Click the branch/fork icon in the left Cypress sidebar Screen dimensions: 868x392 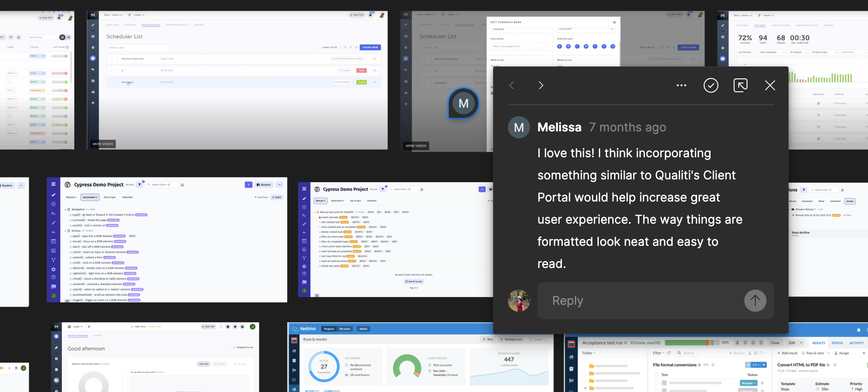[54, 260]
